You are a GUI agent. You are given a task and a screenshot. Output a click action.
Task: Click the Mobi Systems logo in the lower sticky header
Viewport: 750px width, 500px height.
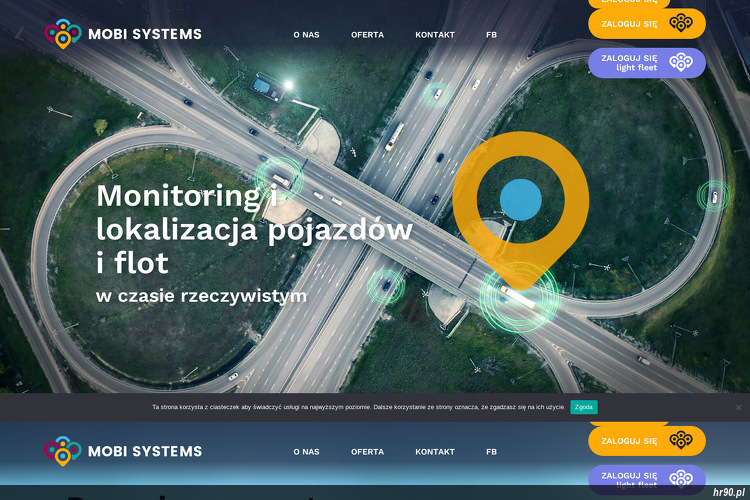pyautogui.click(x=123, y=451)
